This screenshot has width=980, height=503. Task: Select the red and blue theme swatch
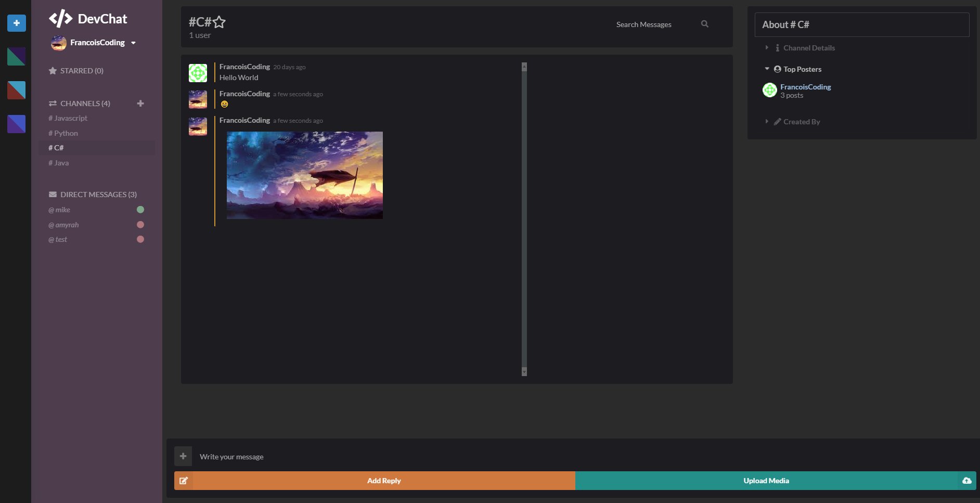[x=17, y=90]
